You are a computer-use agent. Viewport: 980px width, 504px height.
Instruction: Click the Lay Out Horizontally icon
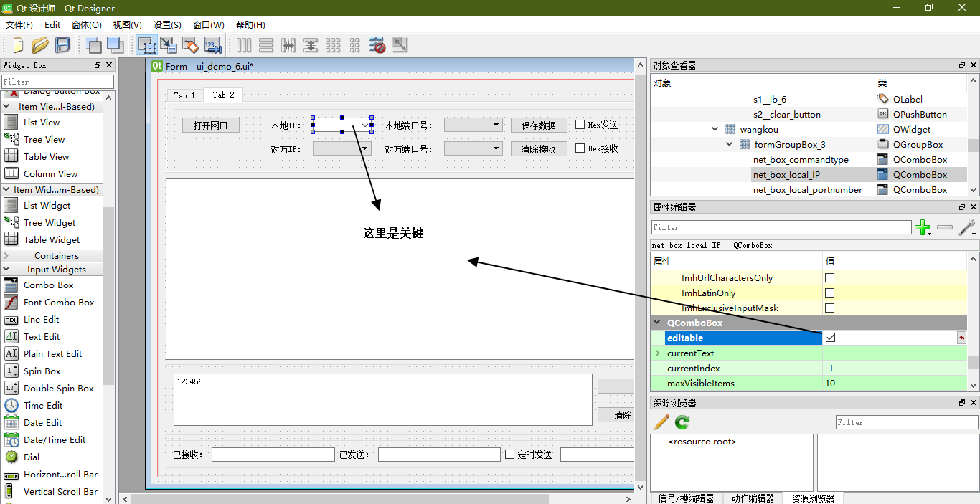(x=244, y=45)
